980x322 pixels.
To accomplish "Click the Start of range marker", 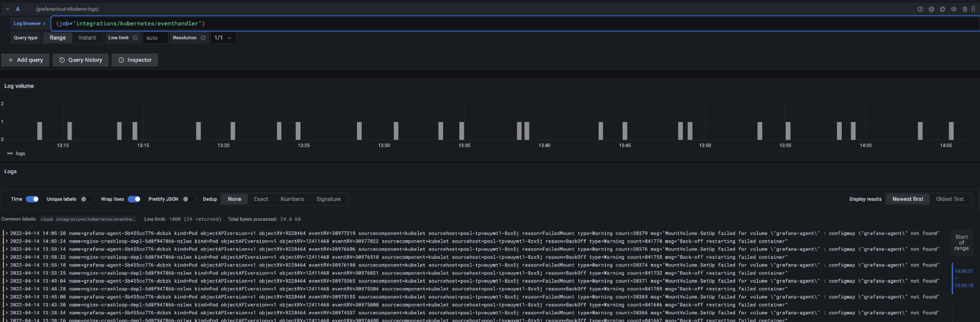I will point(961,243).
